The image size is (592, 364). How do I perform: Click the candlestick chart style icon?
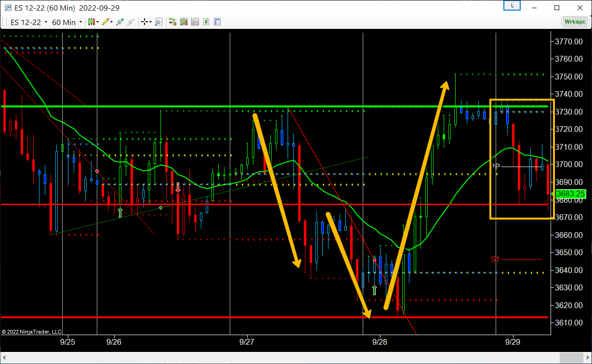[91, 22]
